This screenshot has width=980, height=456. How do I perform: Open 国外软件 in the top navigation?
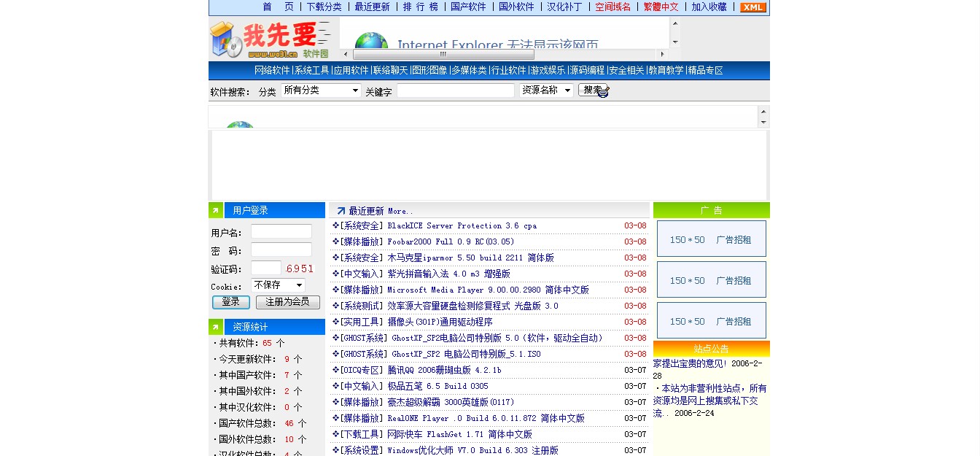pos(516,7)
